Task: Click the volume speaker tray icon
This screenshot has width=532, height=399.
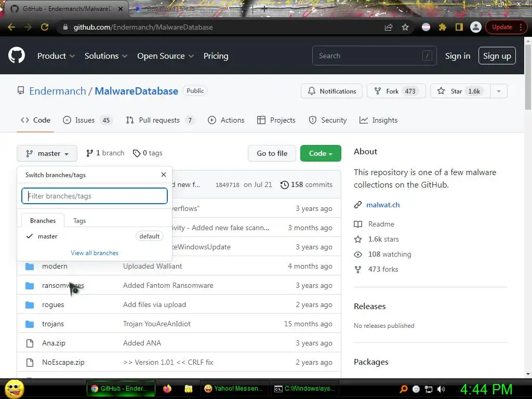Action: (x=441, y=389)
